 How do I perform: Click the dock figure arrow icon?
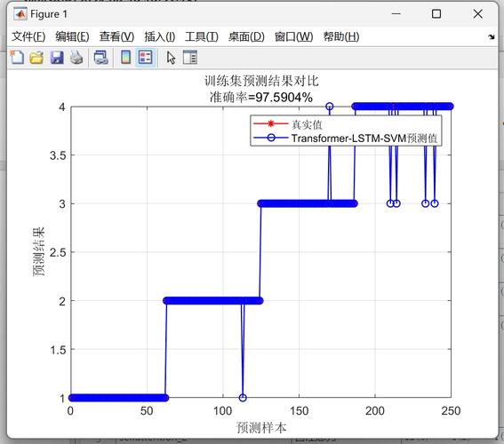click(492, 37)
